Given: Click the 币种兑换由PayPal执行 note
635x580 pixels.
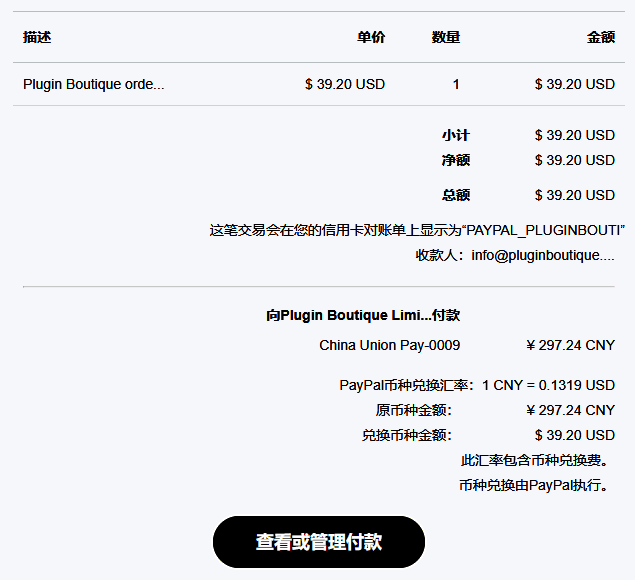Looking at the screenshot, I should (x=534, y=485).
